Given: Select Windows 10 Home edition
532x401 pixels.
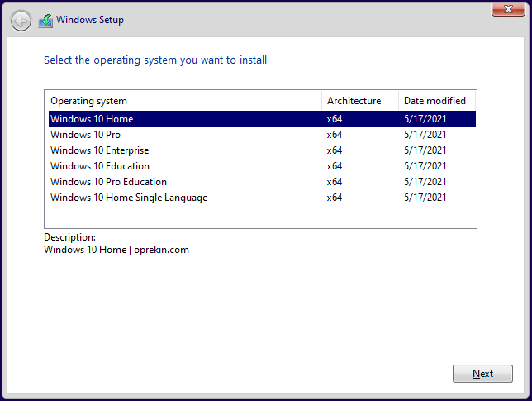Looking at the screenshot, I should (x=92, y=119).
